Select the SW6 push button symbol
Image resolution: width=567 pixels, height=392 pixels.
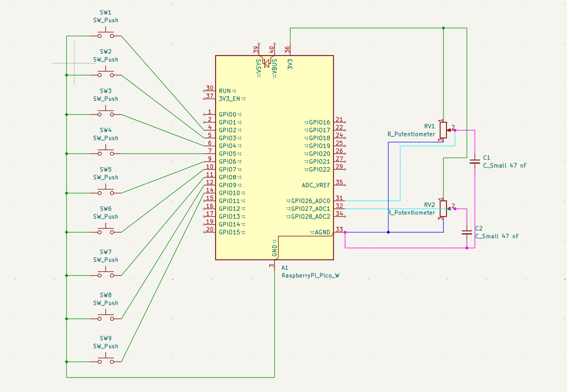pyautogui.click(x=106, y=230)
